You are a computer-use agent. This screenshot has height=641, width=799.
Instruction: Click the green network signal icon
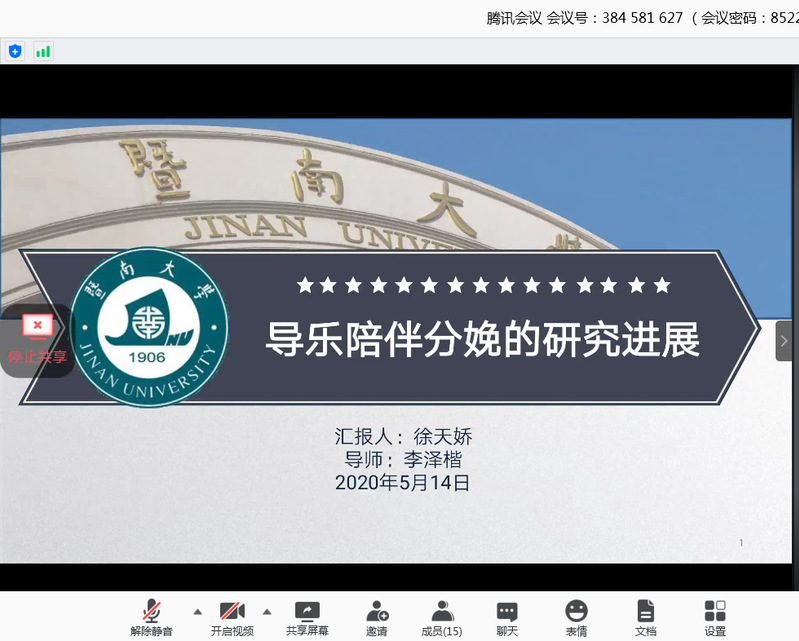click(x=43, y=51)
